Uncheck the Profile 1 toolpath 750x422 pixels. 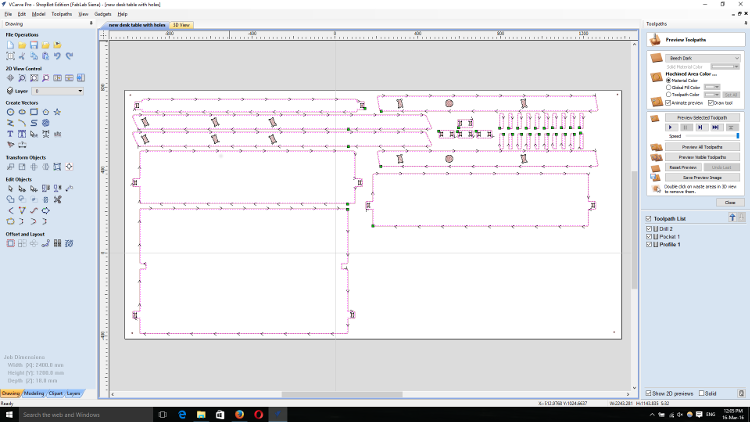click(x=649, y=244)
